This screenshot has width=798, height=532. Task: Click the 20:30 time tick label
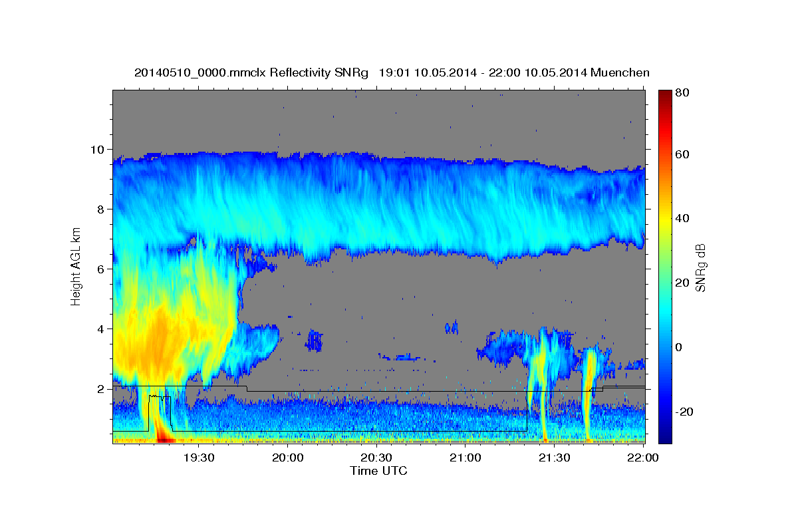click(x=376, y=458)
